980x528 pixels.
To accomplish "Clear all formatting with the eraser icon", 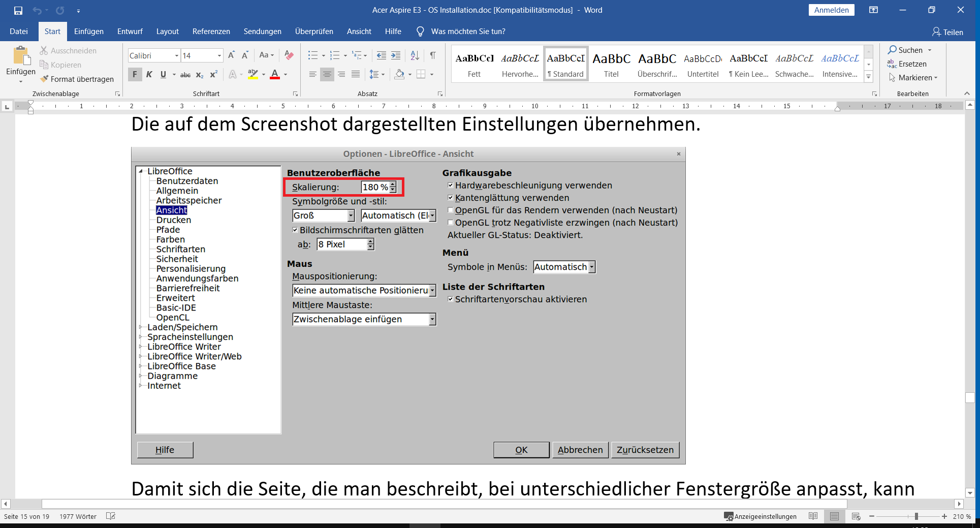I will (289, 55).
